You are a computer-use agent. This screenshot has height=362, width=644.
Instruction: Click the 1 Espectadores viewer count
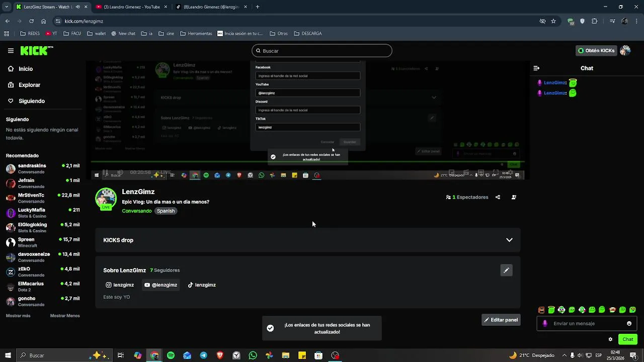click(467, 197)
